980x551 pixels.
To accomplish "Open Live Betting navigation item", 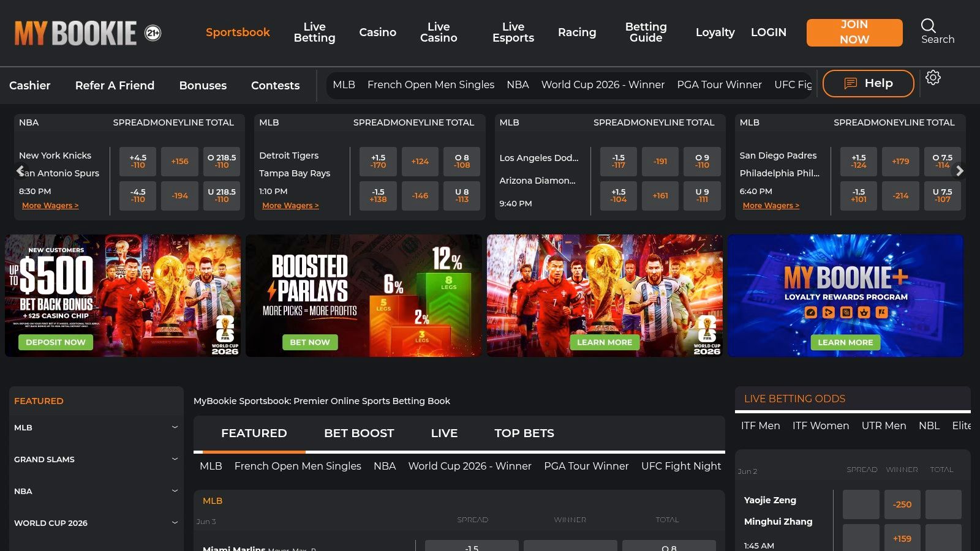I will click(314, 32).
